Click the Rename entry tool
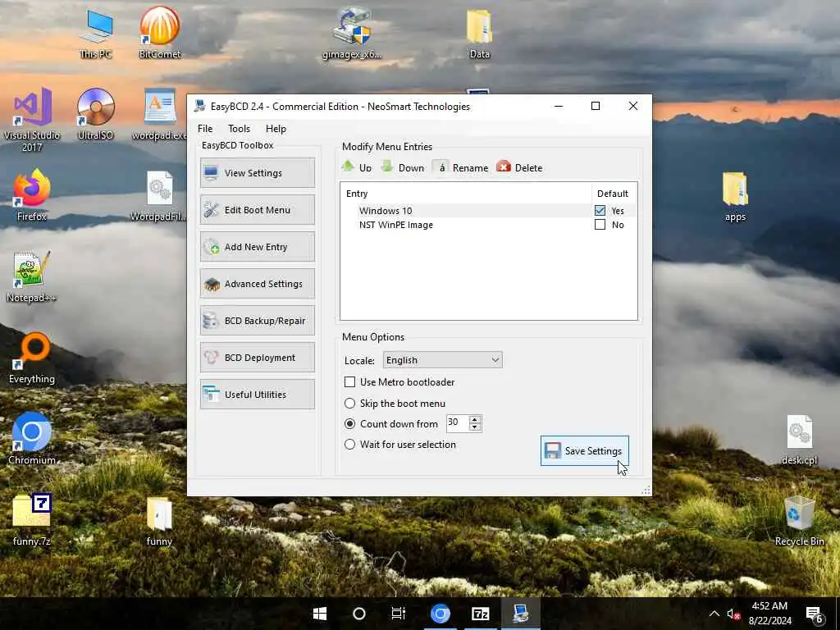 tap(461, 167)
